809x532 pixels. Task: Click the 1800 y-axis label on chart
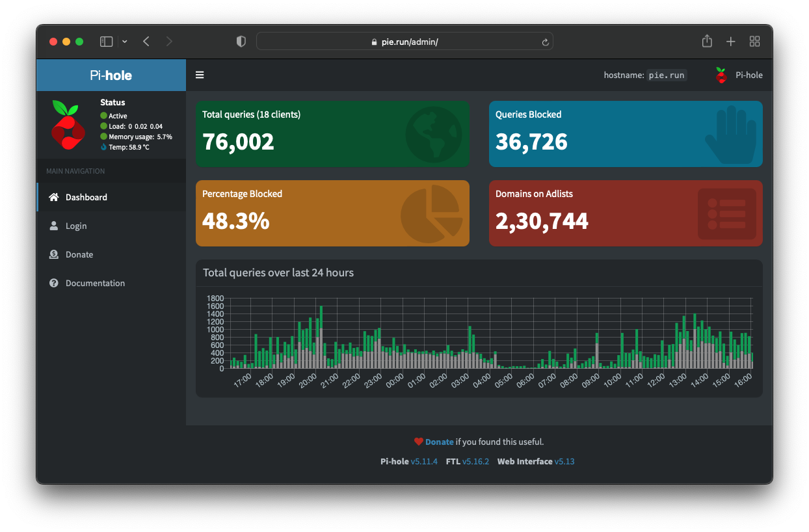point(215,299)
